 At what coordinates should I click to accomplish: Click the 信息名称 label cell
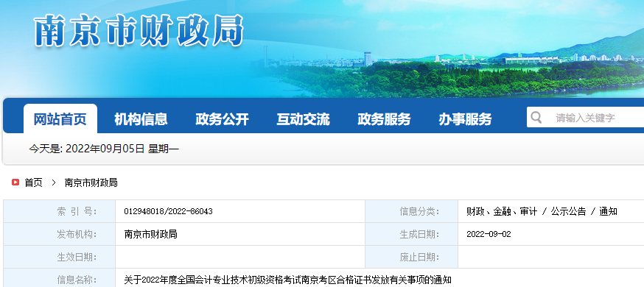[60, 279]
